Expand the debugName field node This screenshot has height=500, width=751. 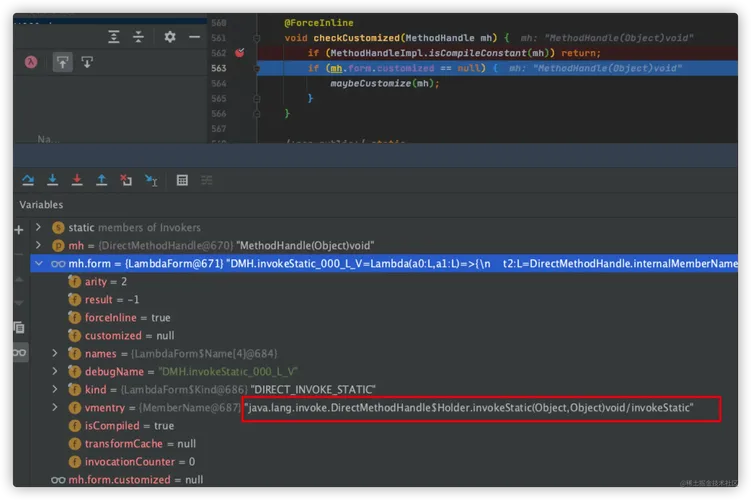pos(55,371)
